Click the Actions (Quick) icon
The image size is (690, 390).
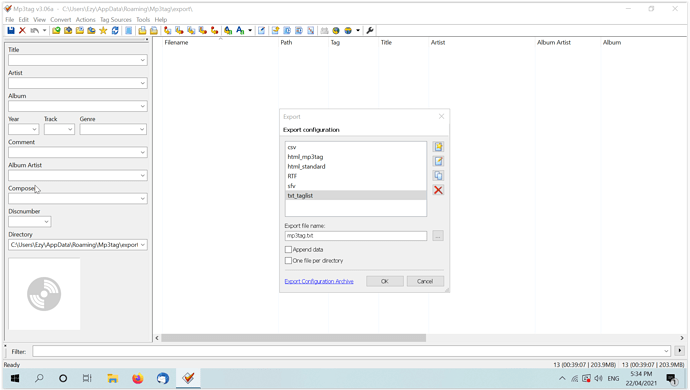(x=240, y=30)
